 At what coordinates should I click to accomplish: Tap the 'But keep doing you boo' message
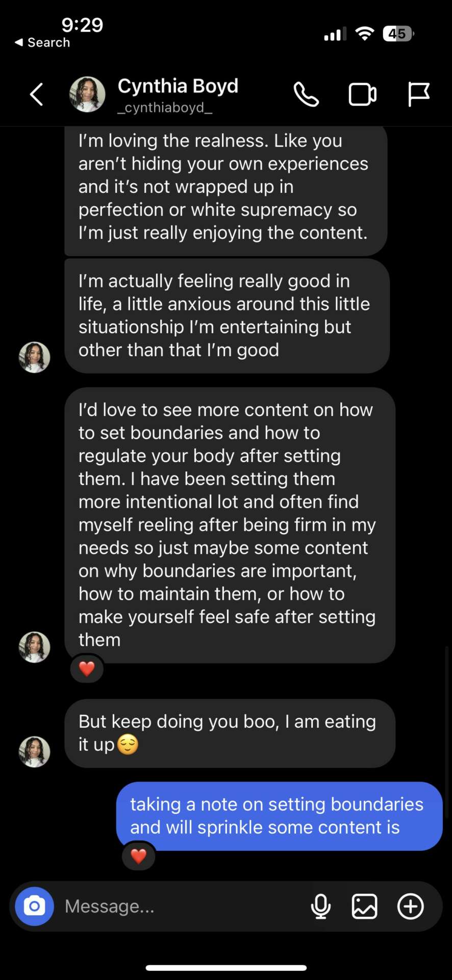tap(230, 733)
